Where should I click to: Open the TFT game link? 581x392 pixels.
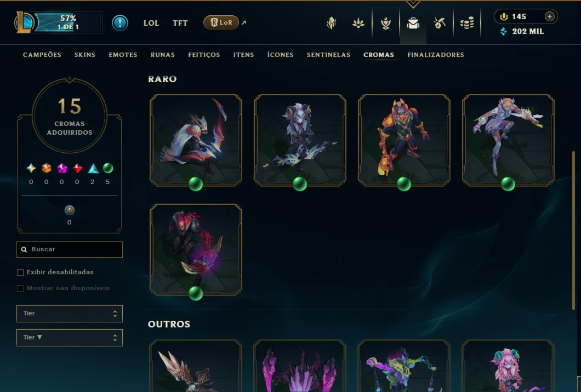coord(180,23)
